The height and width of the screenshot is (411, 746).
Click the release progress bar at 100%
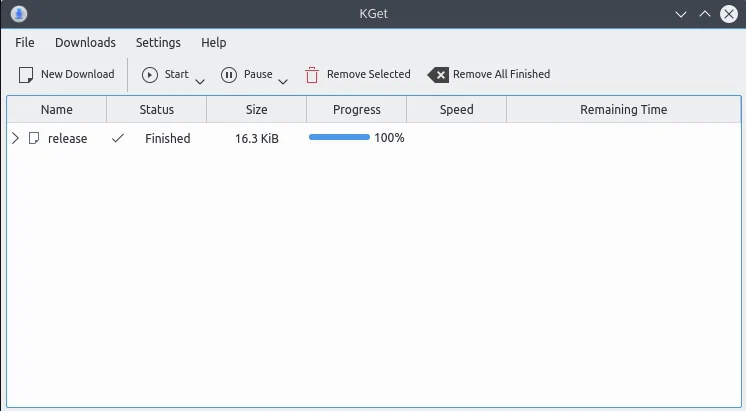click(x=339, y=137)
